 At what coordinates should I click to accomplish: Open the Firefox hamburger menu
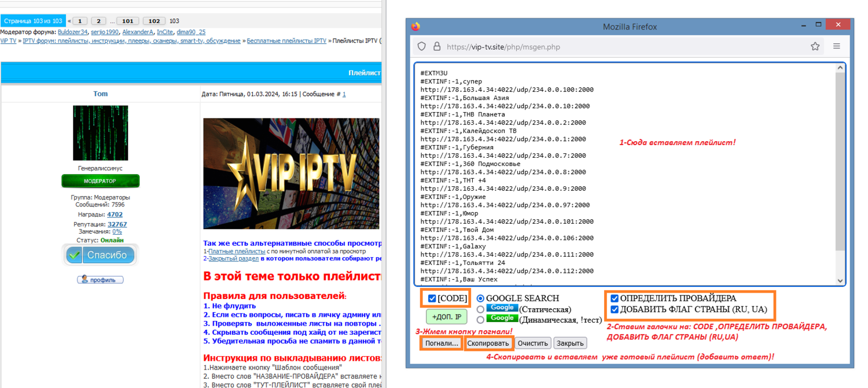tap(837, 47)
